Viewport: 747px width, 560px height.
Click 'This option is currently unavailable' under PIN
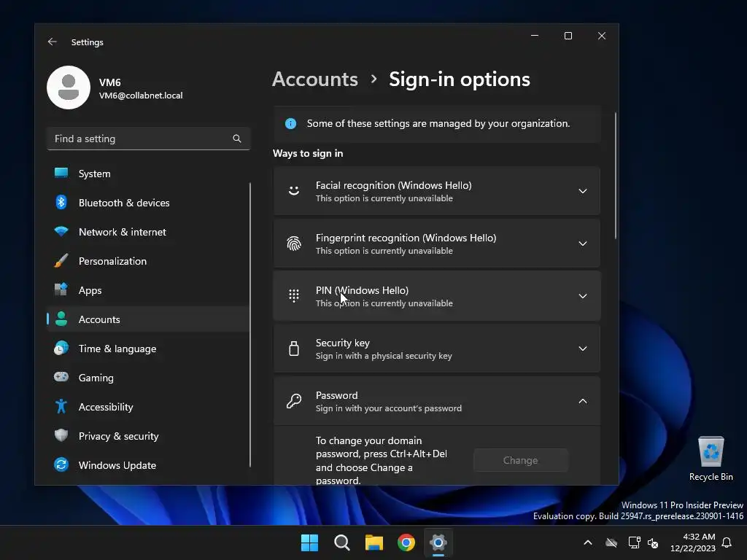click(384, 303)
